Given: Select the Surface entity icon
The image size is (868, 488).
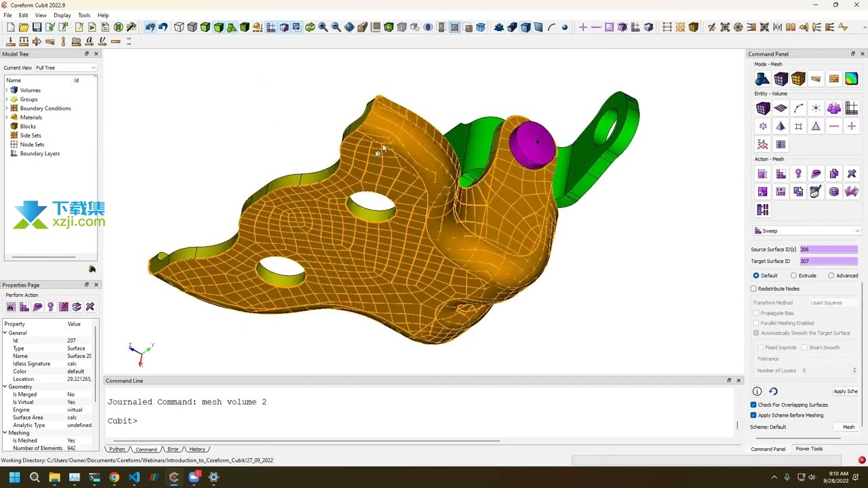Looking at the screenshot, I should coord(781,108).
